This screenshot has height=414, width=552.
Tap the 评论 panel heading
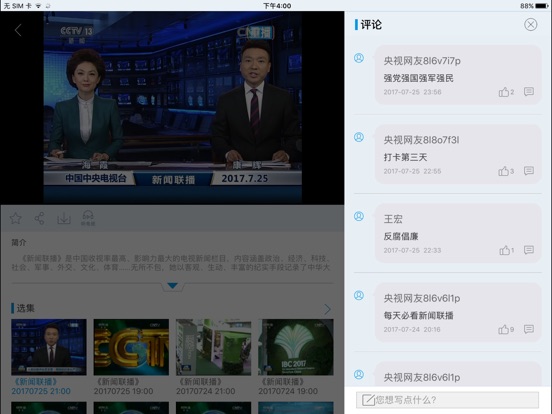[x=371, y=25]
